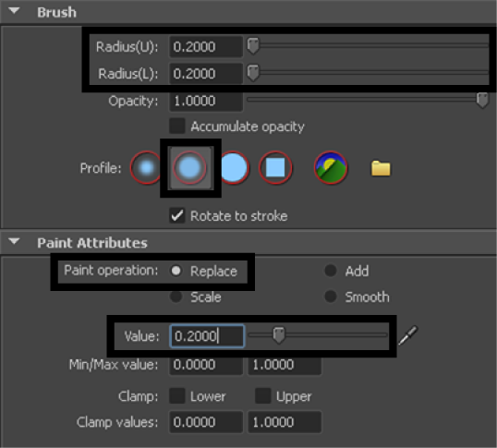Select the Gaussian brush profile icon
Viewport: 497px width, 448px height.
(x=146, y=167)
